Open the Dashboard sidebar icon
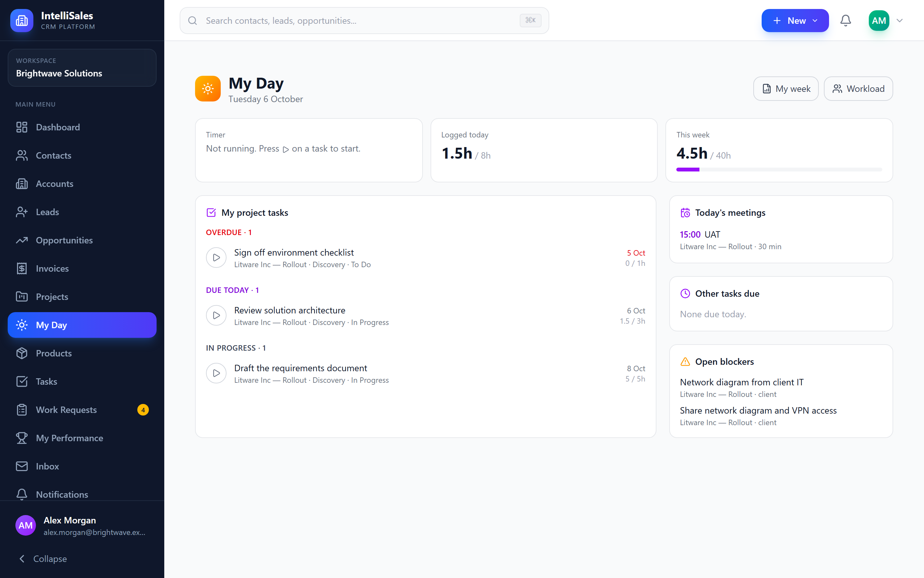 22,127
